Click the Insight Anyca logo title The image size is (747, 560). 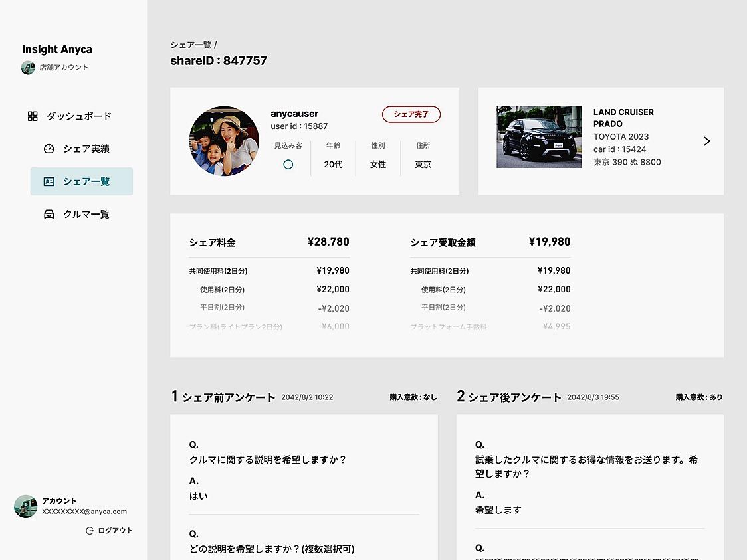click(57, 49)
